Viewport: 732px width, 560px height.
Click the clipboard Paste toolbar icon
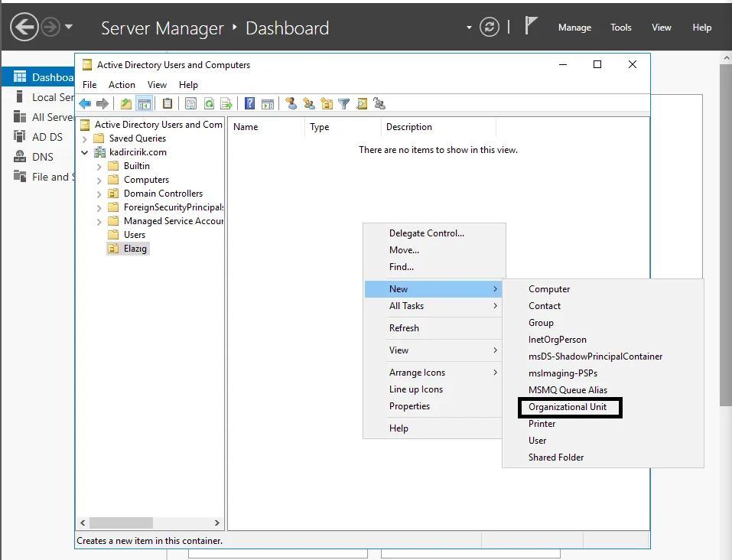click(167, 104)
